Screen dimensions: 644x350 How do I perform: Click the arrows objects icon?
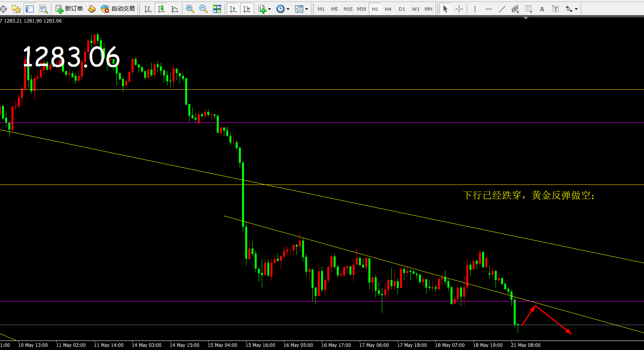click(569, 9)
